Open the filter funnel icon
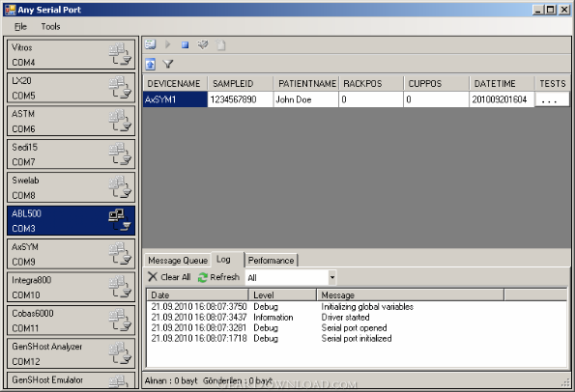 [x=168, y=64]
